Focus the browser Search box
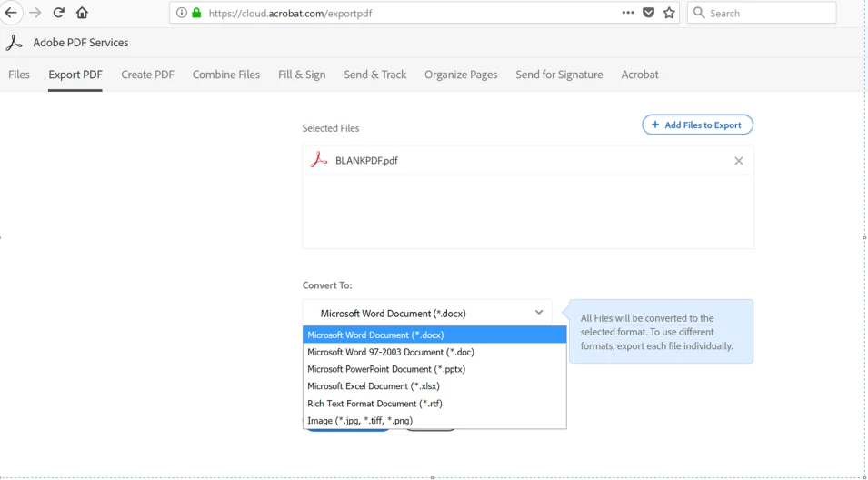The image size is (868, 480). click(x=762, y=13)
